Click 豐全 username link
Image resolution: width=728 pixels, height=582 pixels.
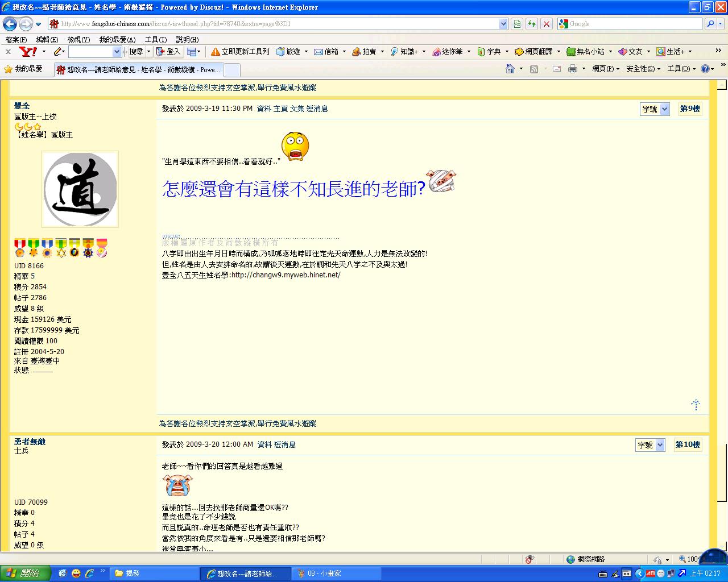point(22,106)
